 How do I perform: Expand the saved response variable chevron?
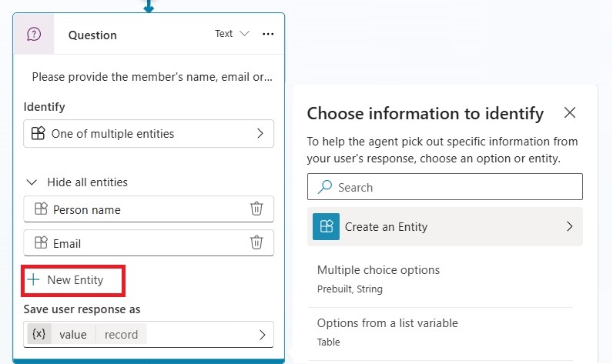263,335
